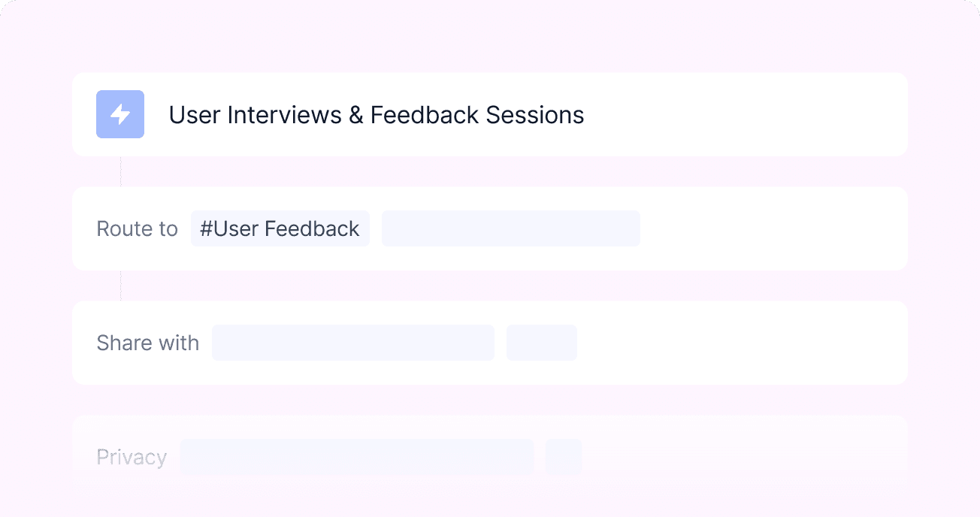Image resolution: width=980 pixels, height=517 pixels.
Task: Click the empty field beside #User Feedback
Action: tap(510, 228)
